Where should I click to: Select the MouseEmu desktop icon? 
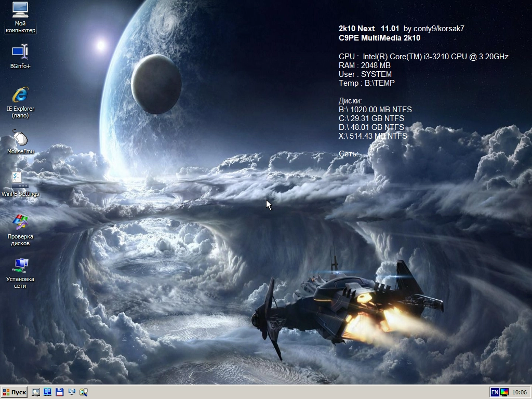(x=20, y=142)
